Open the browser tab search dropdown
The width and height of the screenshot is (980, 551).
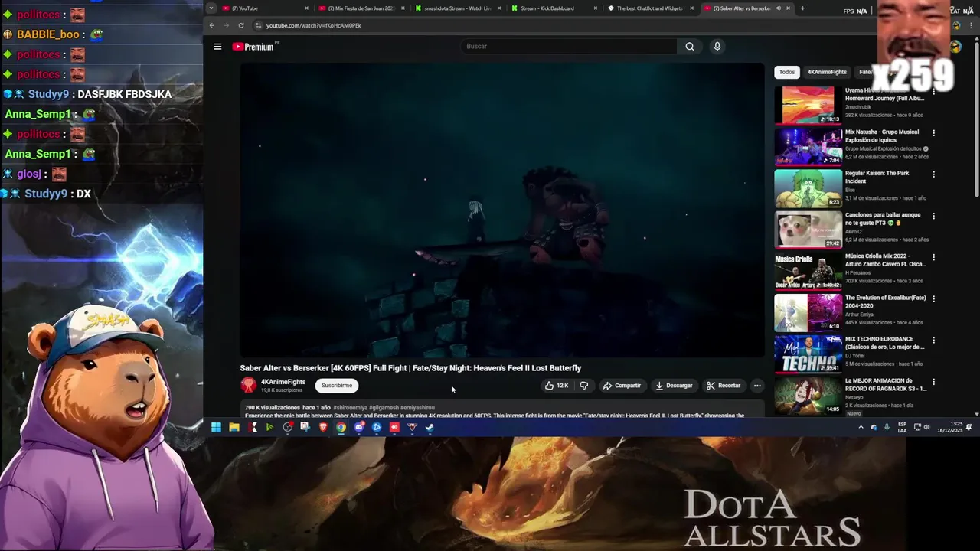point(211,8)
